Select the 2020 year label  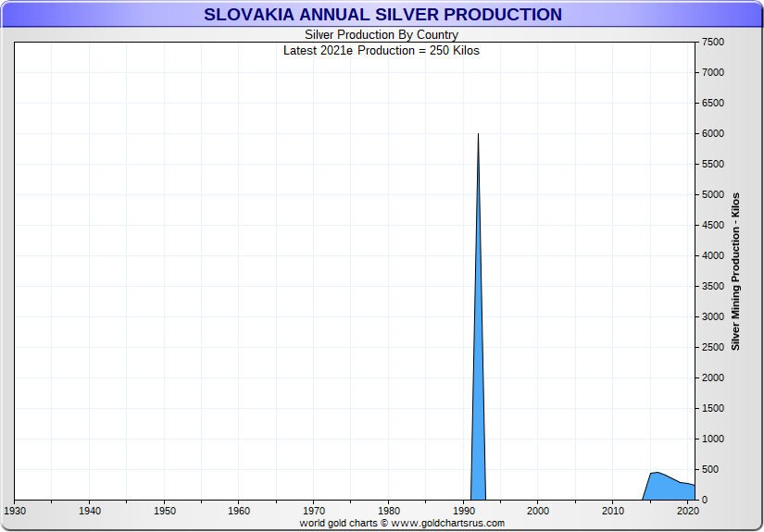coord(687,511)
